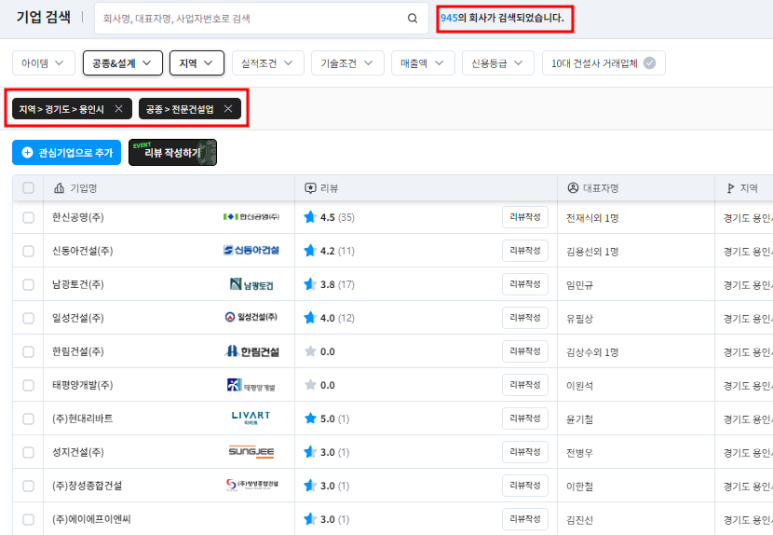773x535 pixels.
Task: Check the 한신공영(주) row checkbox
Action: [x=29, y=217]
